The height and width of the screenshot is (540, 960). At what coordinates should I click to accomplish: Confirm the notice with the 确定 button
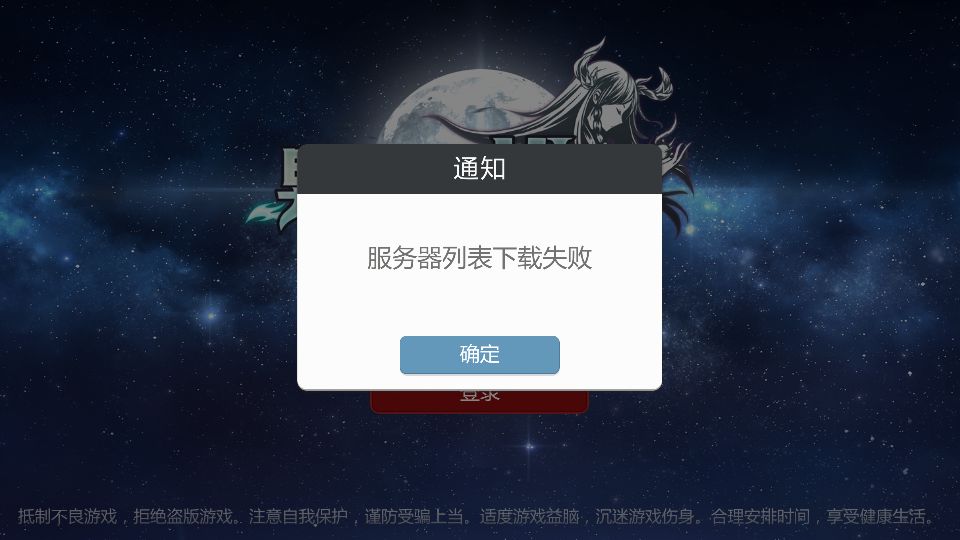pos(479,354)
